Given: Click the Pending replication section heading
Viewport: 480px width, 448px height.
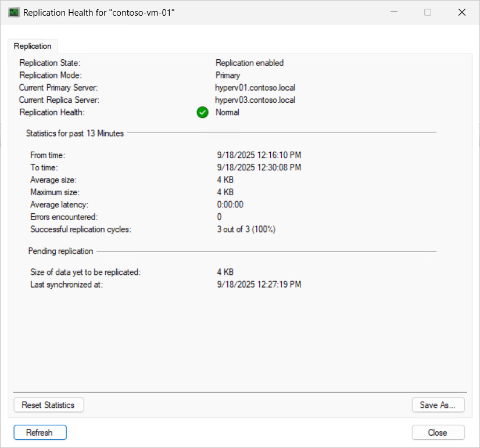Looking at the screenshot, I should [60, 251].
